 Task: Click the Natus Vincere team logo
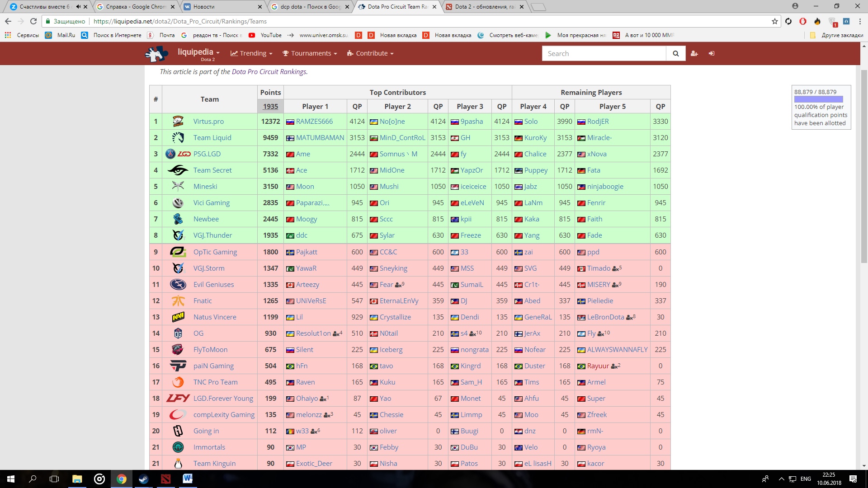[178, 317]
